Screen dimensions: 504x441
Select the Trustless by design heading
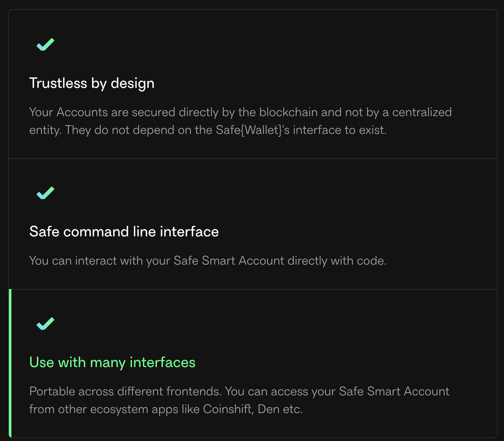tap(92, 83)
